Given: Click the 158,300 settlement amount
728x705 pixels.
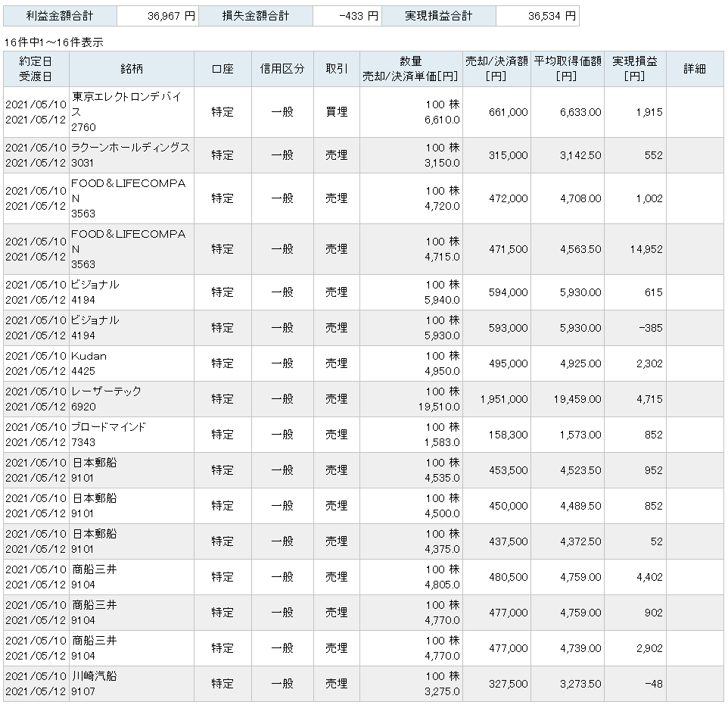Looking at the screenshot, I should pyautogui.click(x=508, y=435).
